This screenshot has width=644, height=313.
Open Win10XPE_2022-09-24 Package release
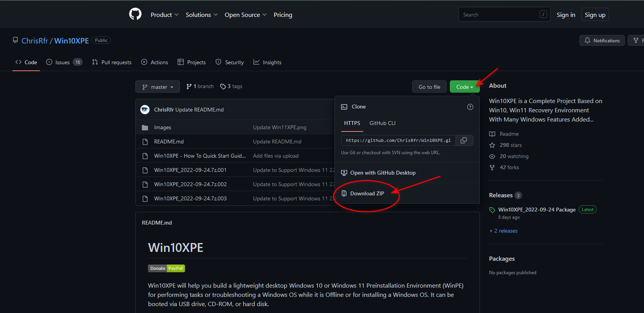coord(537,209)
